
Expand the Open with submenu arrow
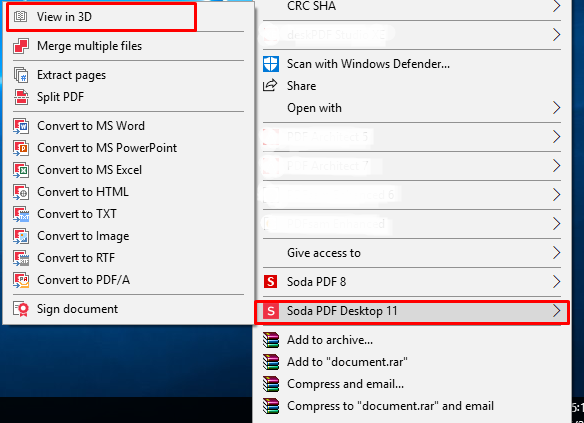(x=556, y=108)
